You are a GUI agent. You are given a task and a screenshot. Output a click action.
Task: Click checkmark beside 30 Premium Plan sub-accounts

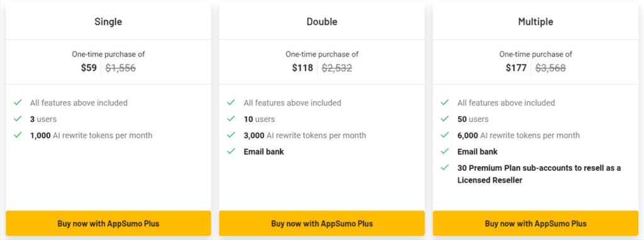click(445, 168)
